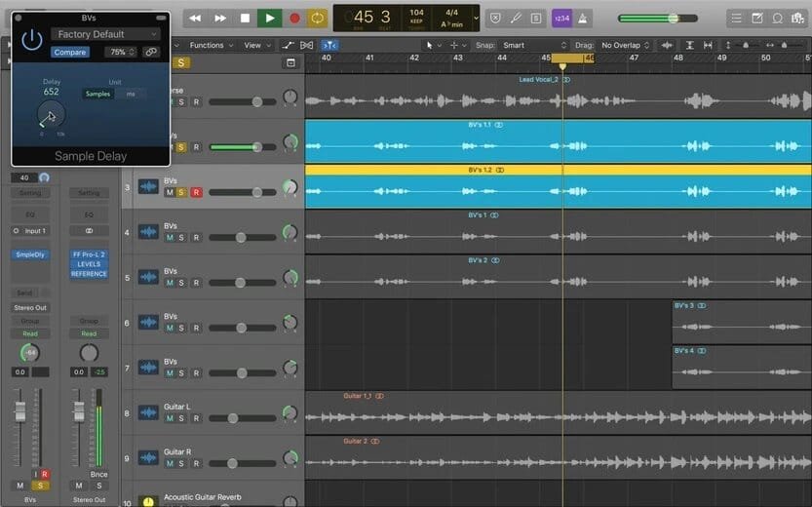This screenshot has width=812, height=507.
Task: Click the track 3 BVs audio icon
Action: 148,187
